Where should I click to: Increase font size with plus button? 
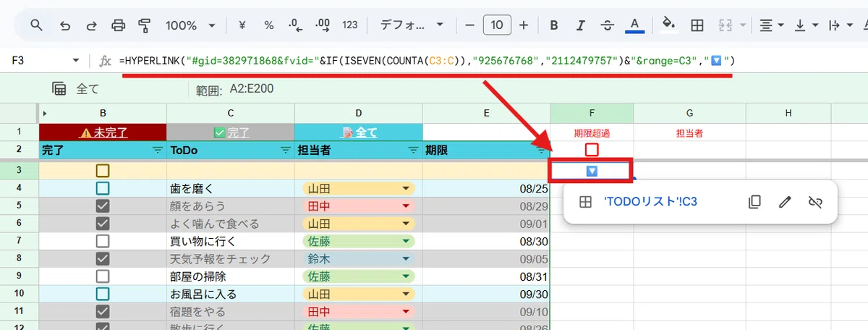coord(524,25)
